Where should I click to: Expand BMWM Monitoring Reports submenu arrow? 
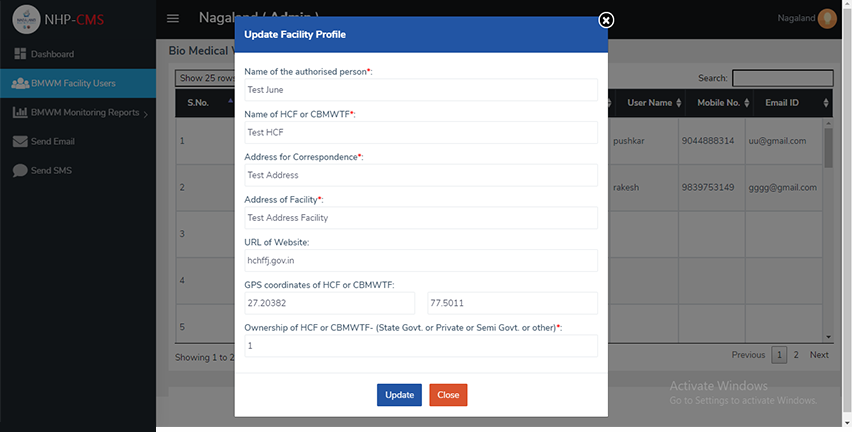pos(146,114)
